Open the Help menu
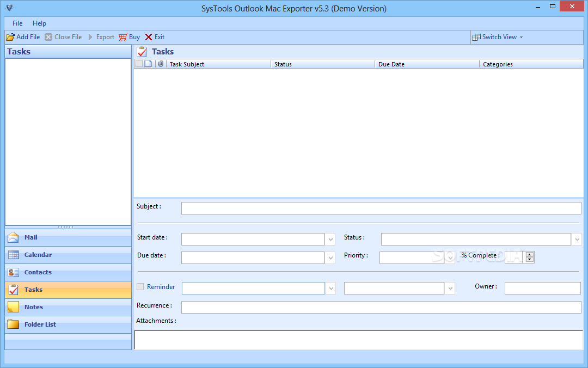Viewport: 588px width, 368px height. click(x=39, y=23)
